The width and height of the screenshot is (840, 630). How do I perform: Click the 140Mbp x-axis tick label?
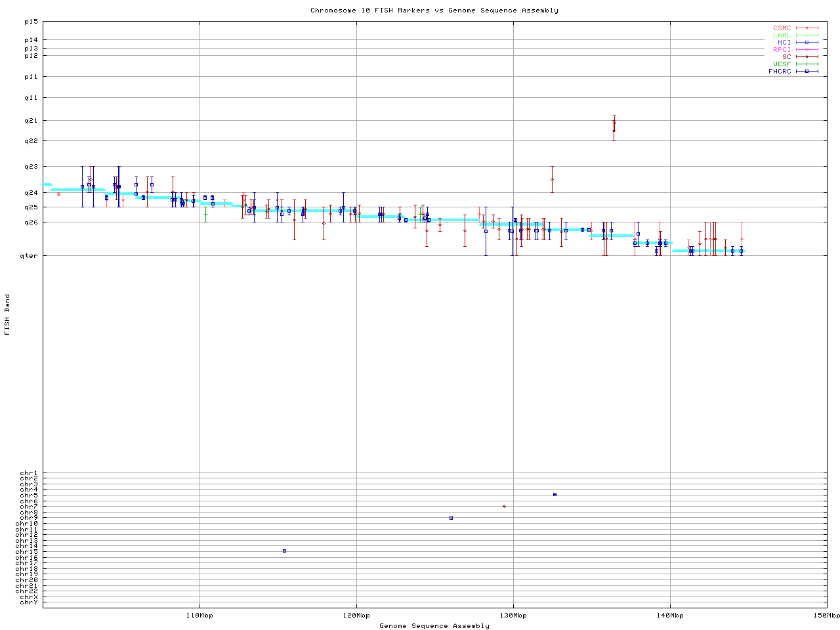670,616
